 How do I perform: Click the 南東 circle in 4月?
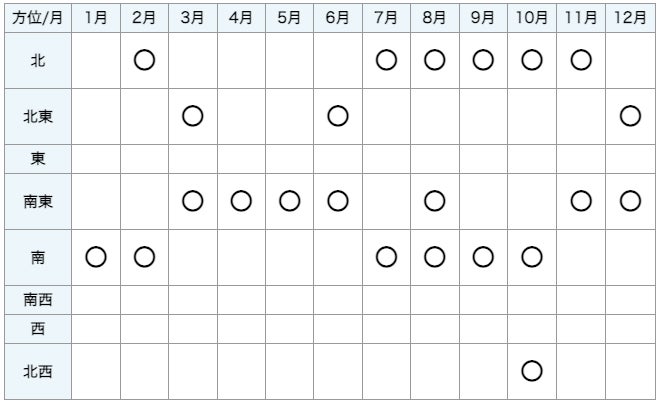click(x=241, y=201)
